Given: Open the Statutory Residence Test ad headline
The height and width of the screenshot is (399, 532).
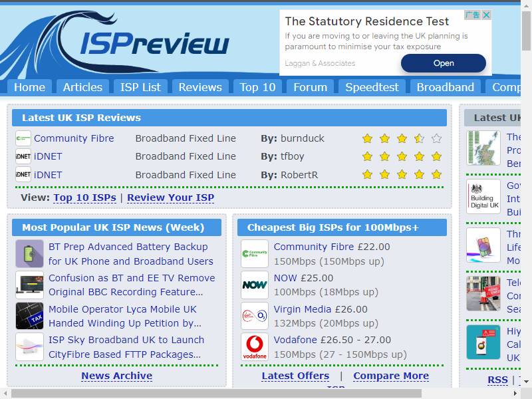Looking at the screenshot, I should click(367, 21).
